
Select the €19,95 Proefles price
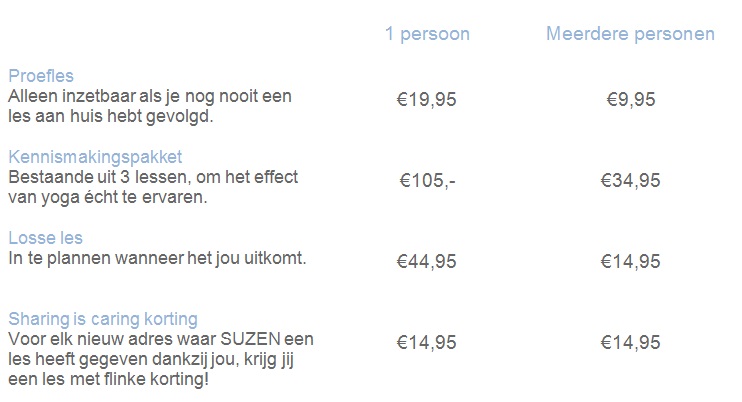click(x=426, y=99)
